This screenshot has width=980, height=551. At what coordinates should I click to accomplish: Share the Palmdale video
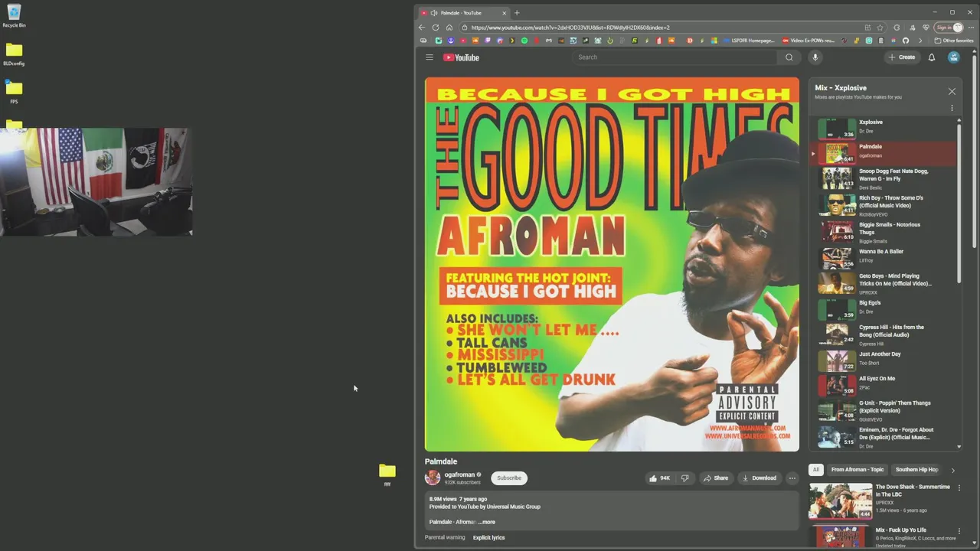pyautogui.click(x=716, y=478)
